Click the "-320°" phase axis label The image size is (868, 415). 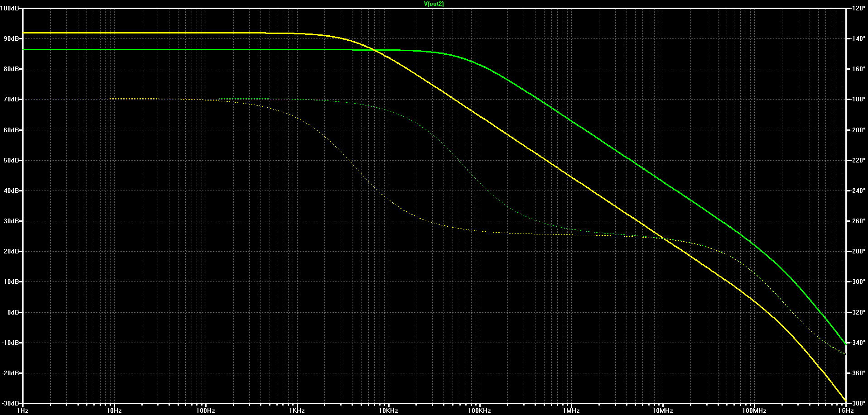coord(858,312)
